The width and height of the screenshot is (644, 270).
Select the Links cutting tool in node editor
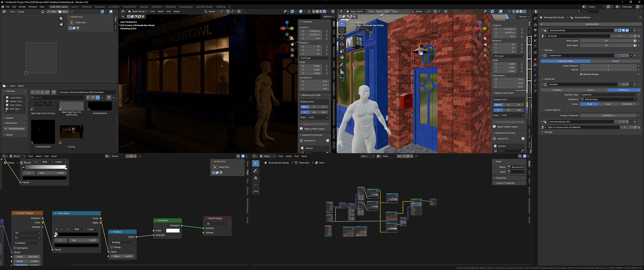pyautogui.click(x=256, y=178)
